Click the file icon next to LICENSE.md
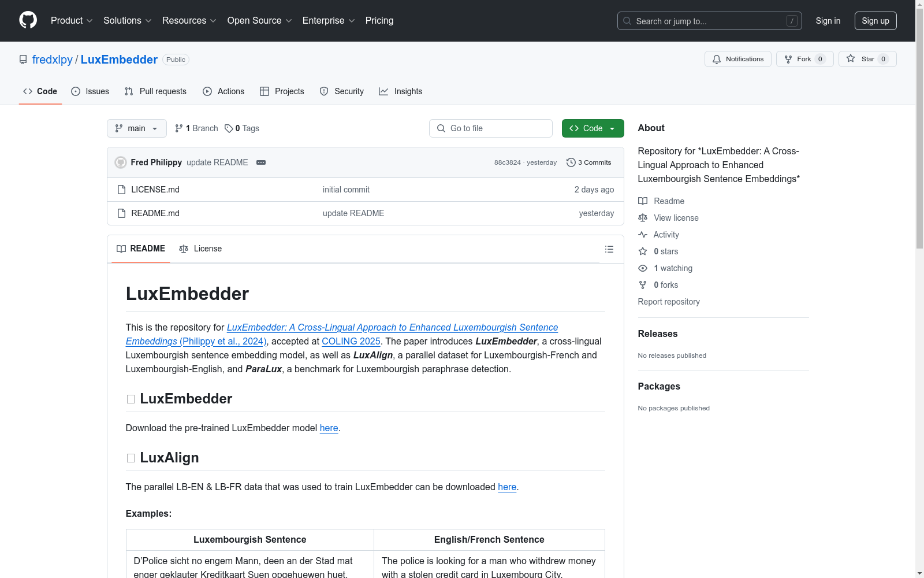Screen dimensions: 924x578 tap(121, 190)
